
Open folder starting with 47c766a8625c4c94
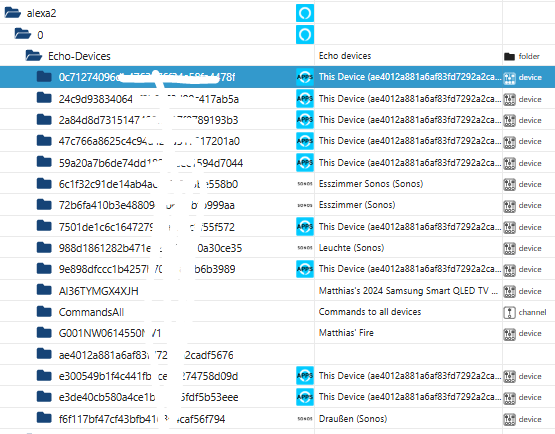pos(44,141)
